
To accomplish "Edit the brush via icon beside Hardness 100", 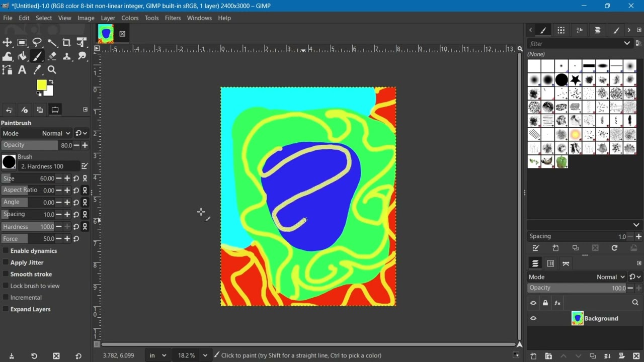I will [85, 166].
